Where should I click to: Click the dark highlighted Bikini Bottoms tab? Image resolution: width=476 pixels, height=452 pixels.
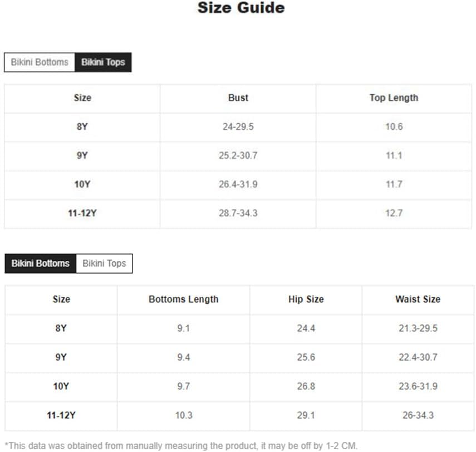pos(41,264)
